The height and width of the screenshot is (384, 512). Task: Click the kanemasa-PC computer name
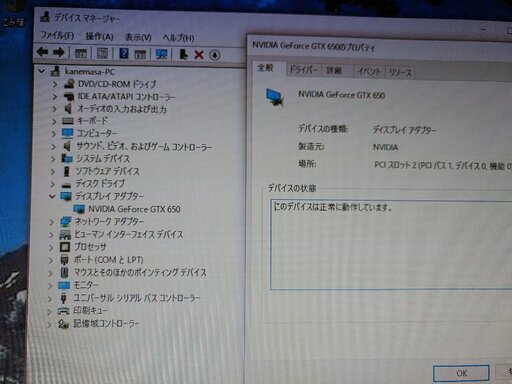click(x=90, y=71)
